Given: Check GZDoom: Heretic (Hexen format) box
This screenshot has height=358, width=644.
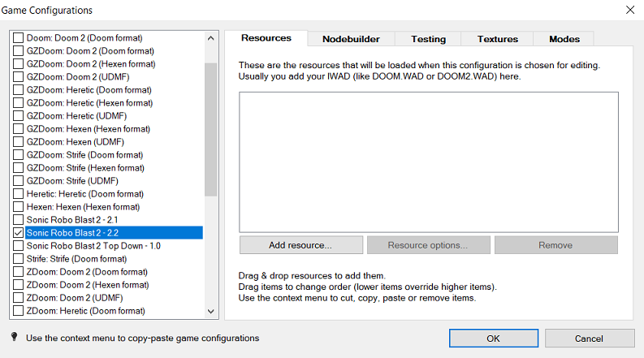Looking at the screenshot, I should coord(18,103).
